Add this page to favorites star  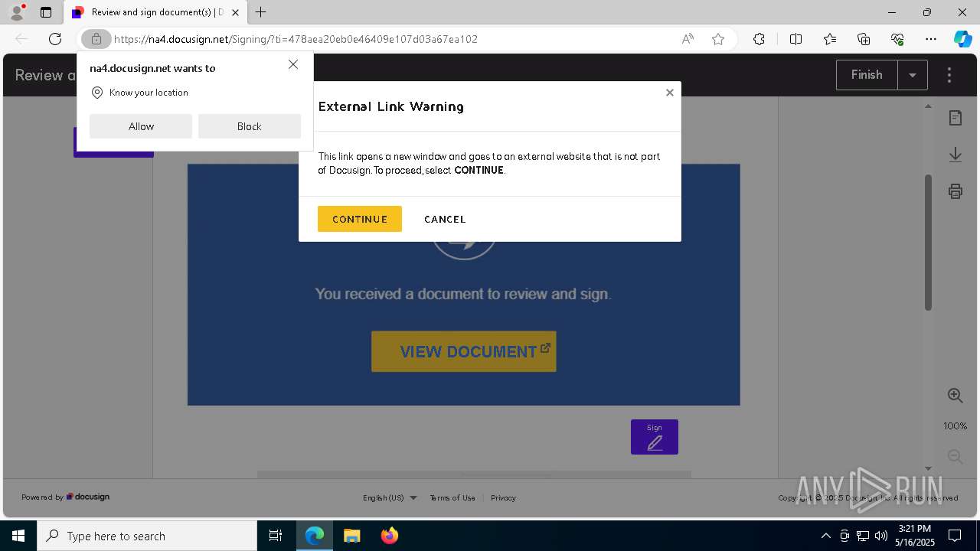pos(718,39)
